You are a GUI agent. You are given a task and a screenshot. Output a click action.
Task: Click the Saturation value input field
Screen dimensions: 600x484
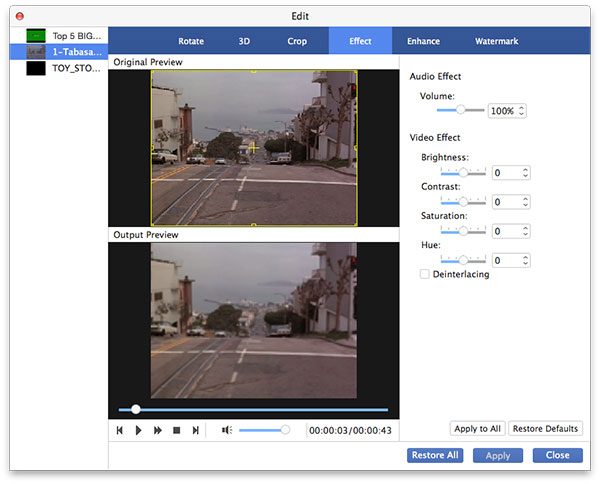point(506,231)
